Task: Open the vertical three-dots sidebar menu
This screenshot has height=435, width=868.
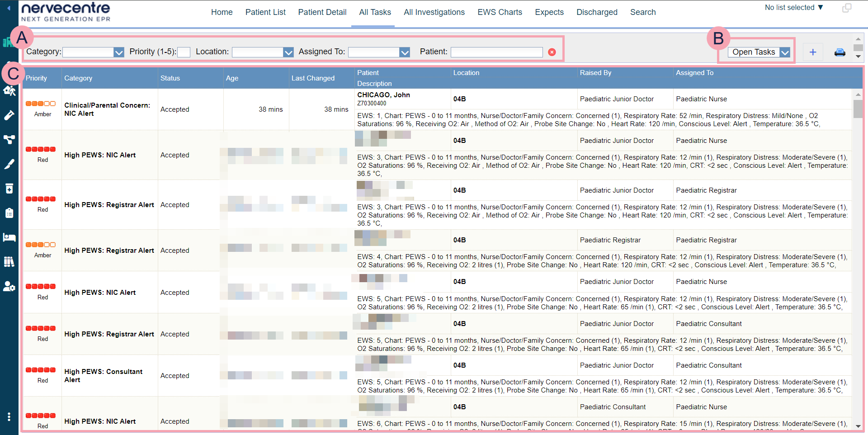Action: click(9, 416)
